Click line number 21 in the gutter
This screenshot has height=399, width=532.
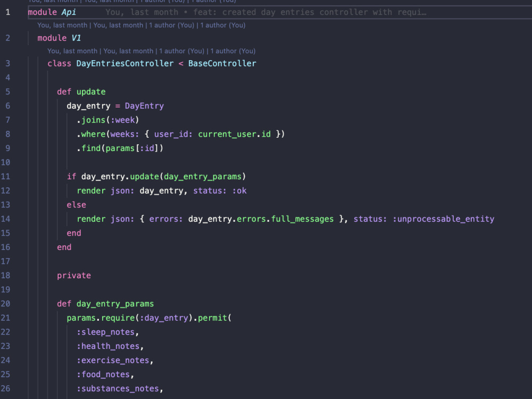(x=5, y=318)
